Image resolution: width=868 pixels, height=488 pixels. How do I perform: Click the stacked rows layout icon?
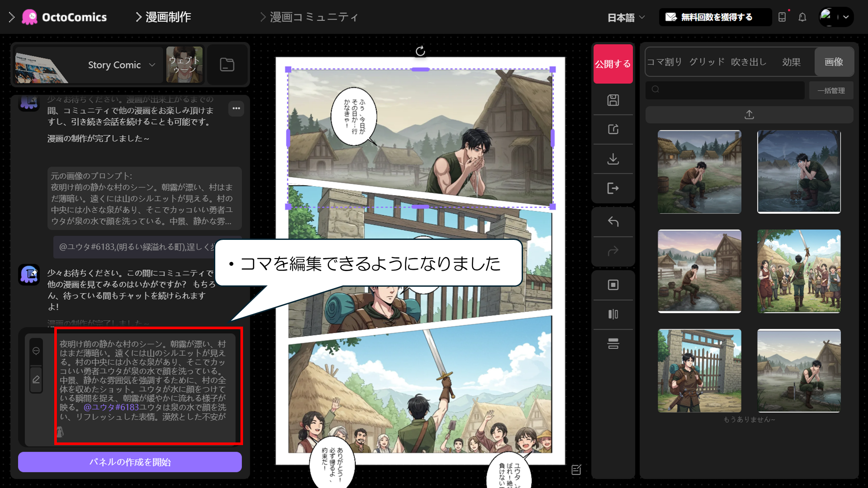(613, 344)
